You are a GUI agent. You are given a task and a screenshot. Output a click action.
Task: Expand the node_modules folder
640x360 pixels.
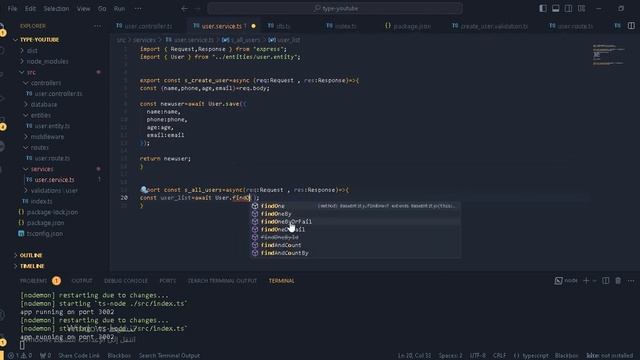click(x=47, y=61)
